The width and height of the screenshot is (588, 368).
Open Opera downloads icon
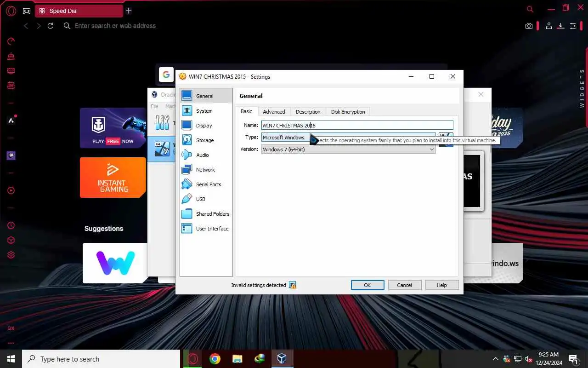(560, 26)
